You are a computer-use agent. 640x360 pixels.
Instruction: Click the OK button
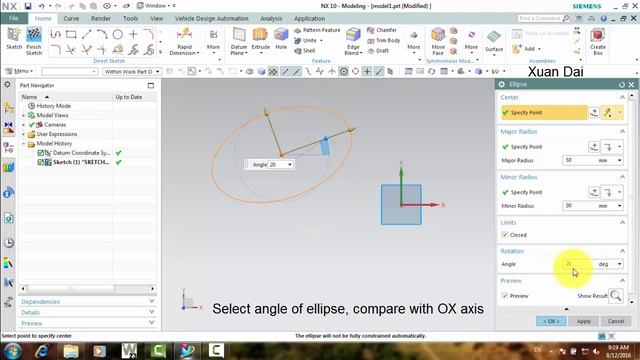pyautogui.click(x=551, y=321)
